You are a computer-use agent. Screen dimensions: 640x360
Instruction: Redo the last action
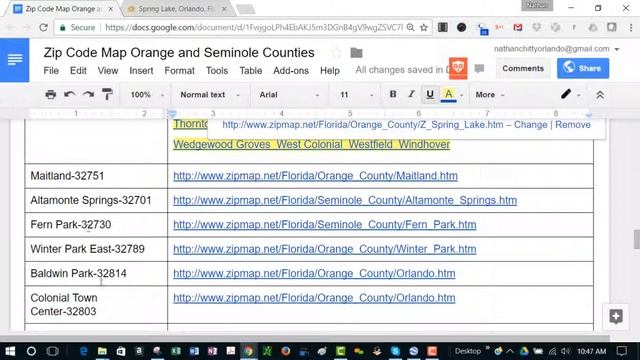[x=88, y=95]
